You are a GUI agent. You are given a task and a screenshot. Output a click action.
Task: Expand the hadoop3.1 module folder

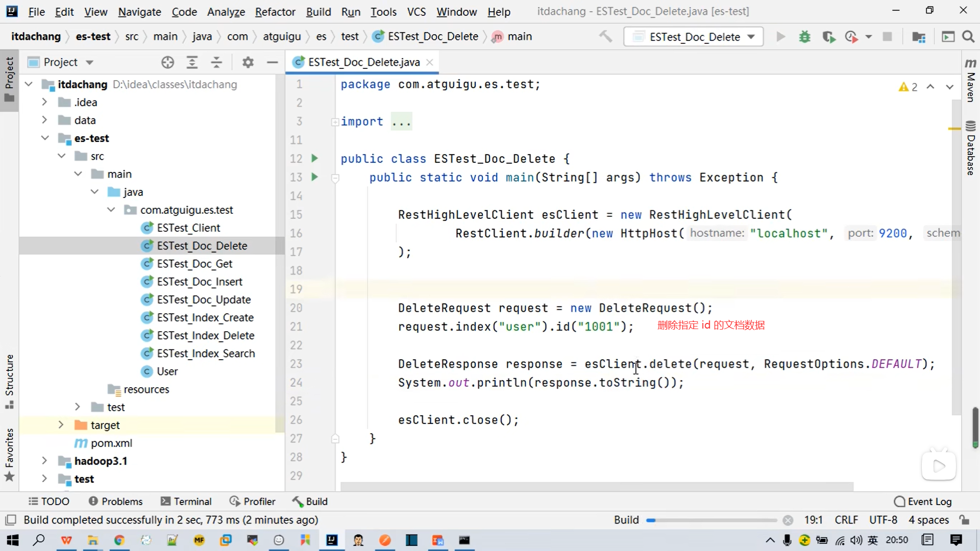coord(44,461)
